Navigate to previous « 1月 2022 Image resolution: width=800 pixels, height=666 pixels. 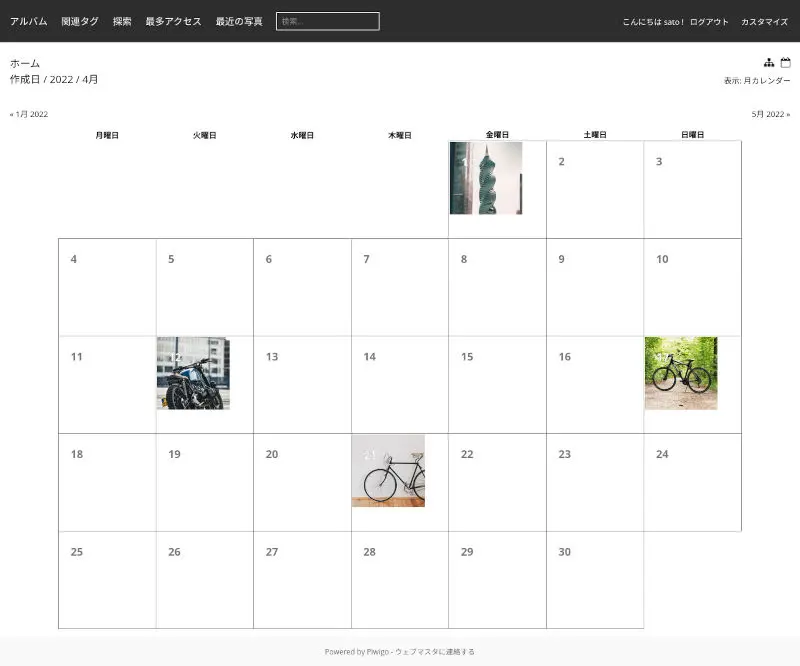tap(29, 114)
